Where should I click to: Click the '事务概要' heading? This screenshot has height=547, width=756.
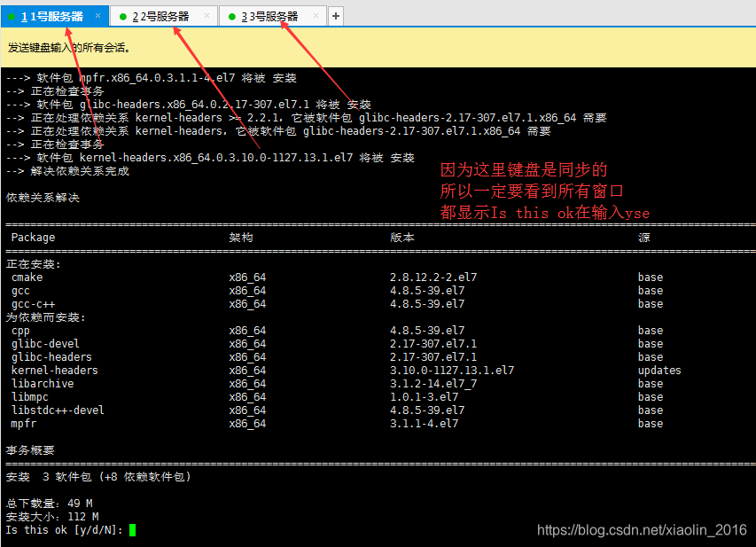pos(30,450)
